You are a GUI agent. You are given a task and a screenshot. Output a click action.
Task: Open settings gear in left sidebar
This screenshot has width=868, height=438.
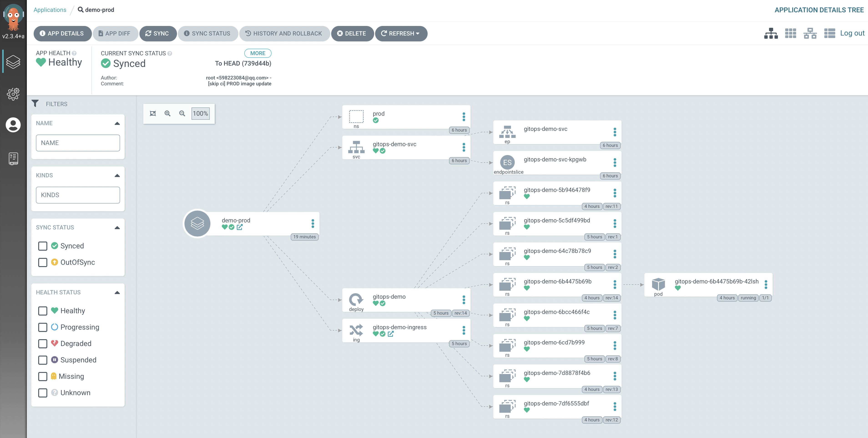[x=13, y=94]
